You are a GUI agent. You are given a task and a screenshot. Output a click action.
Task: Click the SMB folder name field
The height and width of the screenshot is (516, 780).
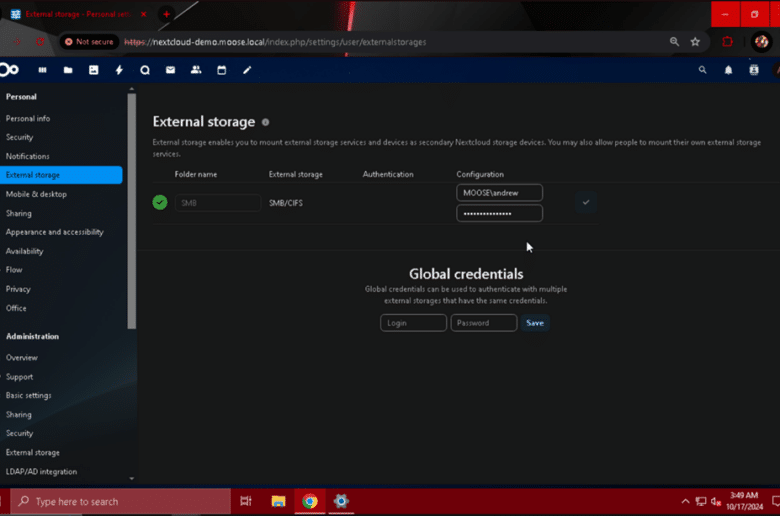pos(217,203)
